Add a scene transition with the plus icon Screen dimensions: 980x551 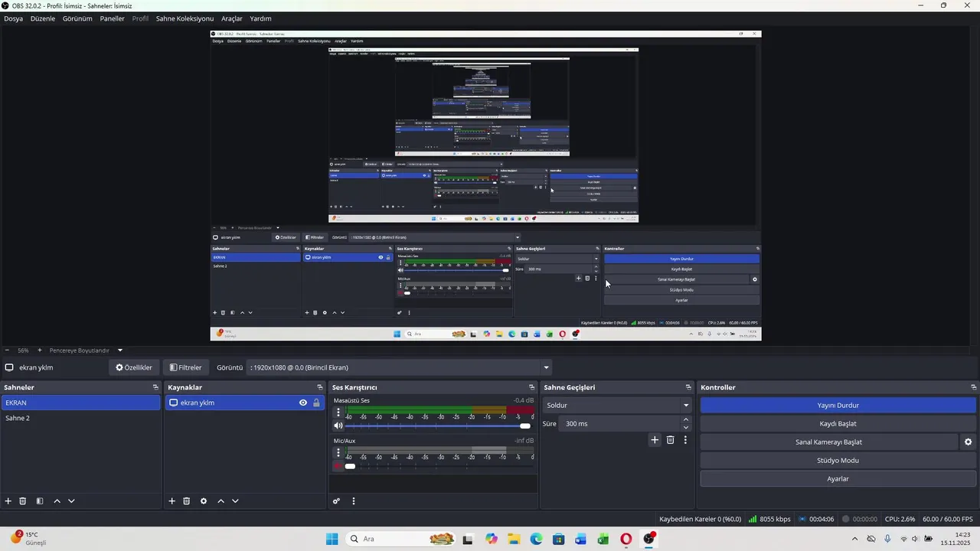point(655,440)
